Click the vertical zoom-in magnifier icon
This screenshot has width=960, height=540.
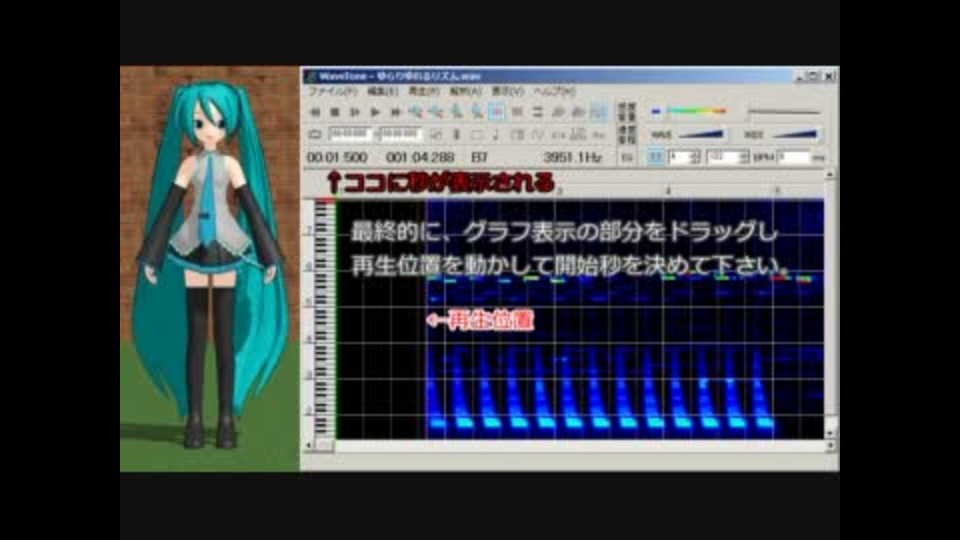click(456, 112)
